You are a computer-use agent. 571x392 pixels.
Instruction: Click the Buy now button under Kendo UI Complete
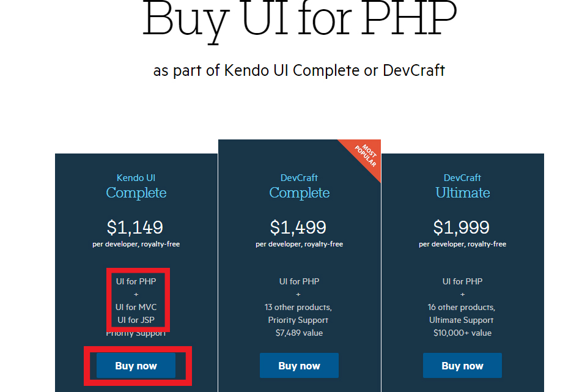[136, 365]
